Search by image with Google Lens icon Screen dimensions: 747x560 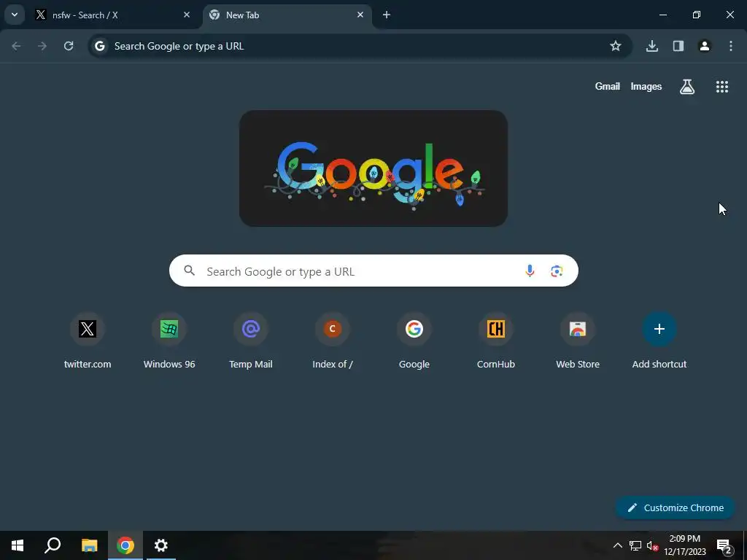(x=557, y=271)
